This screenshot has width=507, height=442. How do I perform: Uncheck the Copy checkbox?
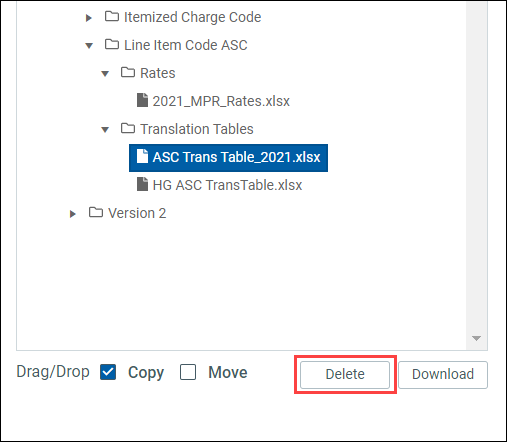(108, 372)
